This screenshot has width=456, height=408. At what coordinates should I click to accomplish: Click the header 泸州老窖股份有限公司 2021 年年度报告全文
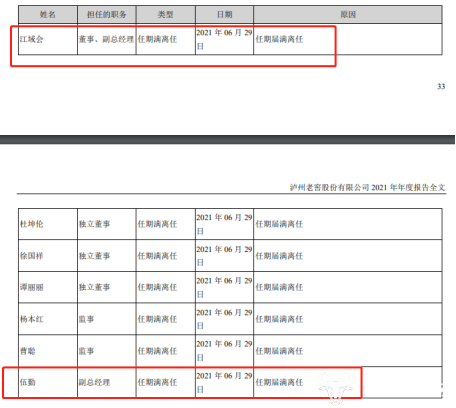pos(367,187)
